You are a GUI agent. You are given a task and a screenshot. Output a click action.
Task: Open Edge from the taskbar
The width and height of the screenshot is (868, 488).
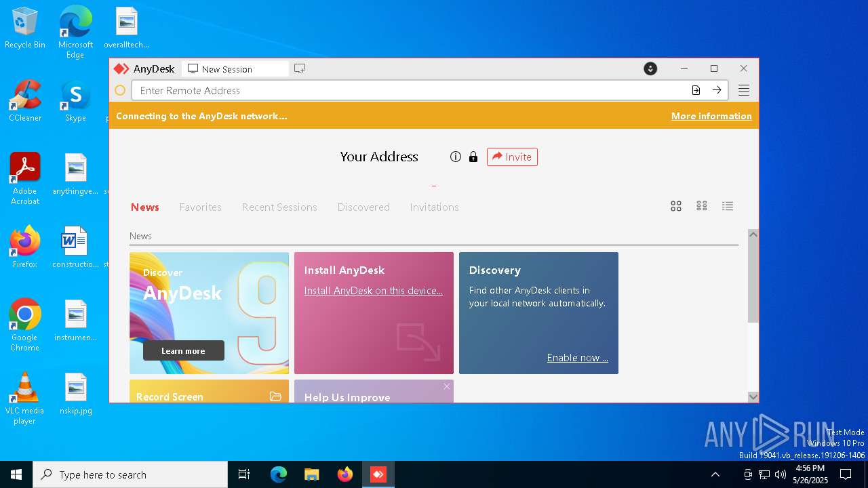pyautogui.click(x=279, y=474)
